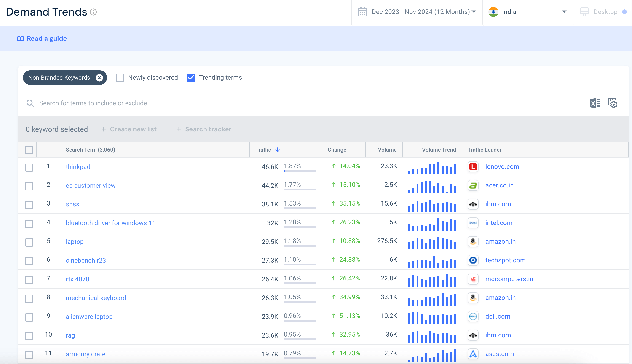Enable the Newly discovered checkbox
Viewport: 632px width, 364px height.
(x=120, y=78)
